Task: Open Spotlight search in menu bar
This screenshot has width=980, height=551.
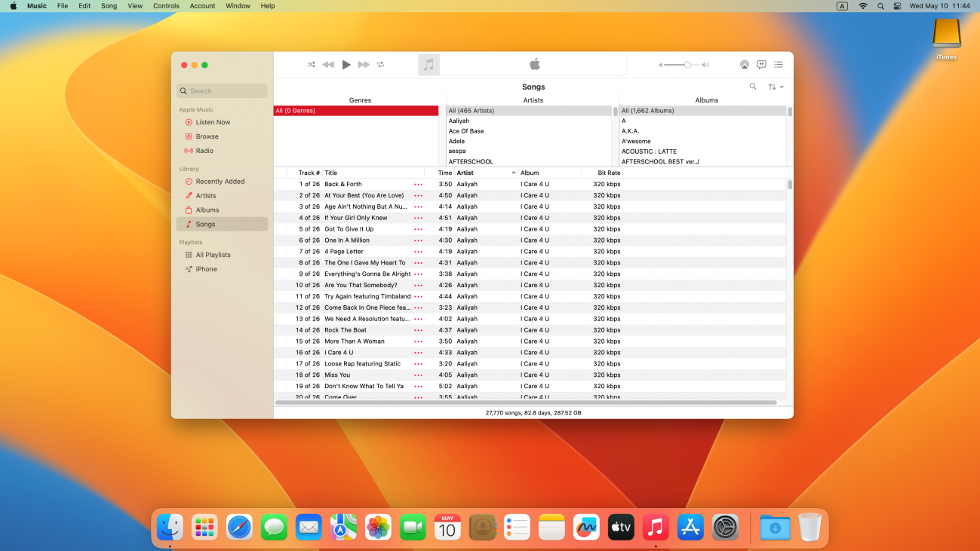Action: point(880,5)
